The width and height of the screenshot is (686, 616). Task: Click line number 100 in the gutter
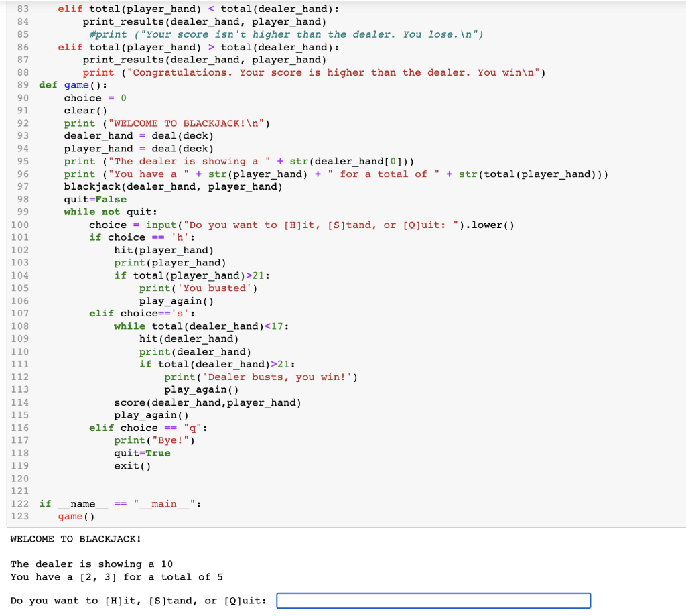click(19, 225)
